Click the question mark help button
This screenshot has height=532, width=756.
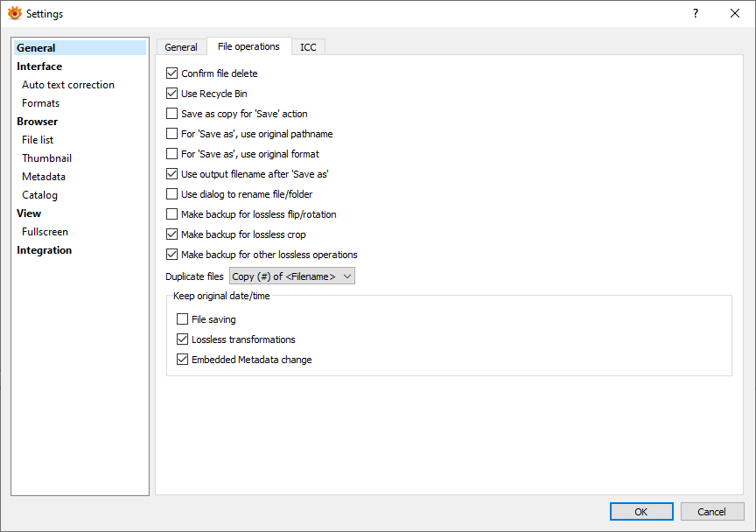click(x=696, y=13)
